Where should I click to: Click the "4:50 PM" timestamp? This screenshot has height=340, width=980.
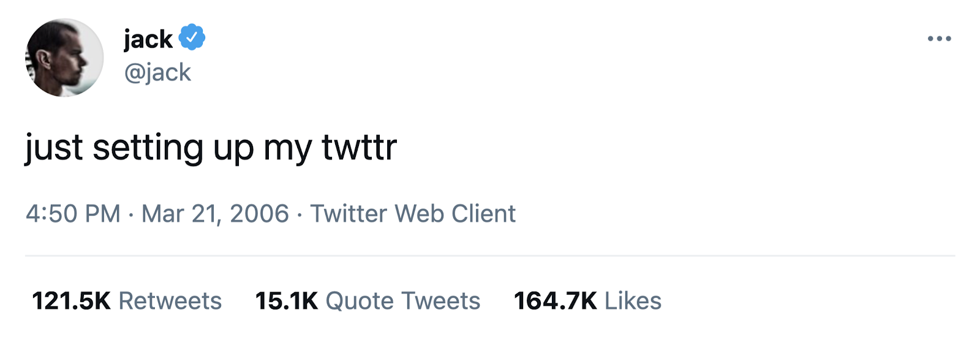tap(73, 214)
